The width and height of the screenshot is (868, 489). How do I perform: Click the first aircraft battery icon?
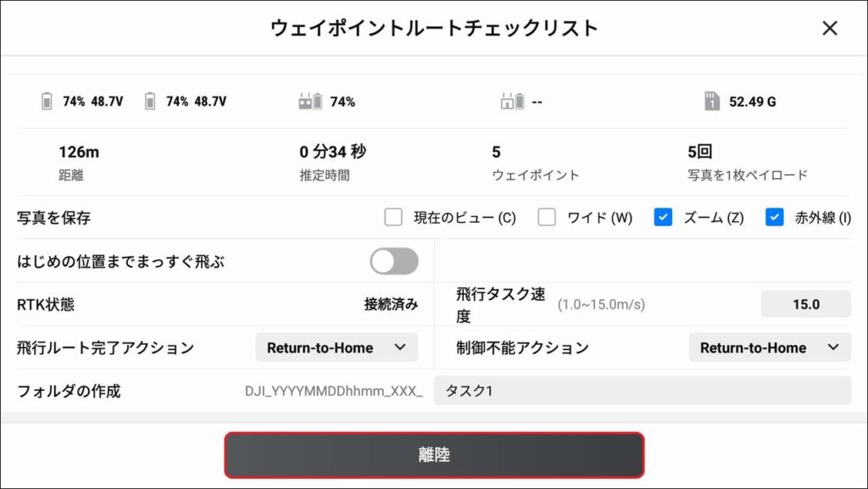pos(47,102)
